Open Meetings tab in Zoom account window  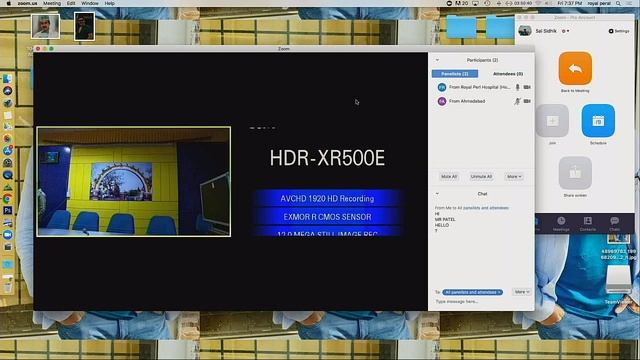tap(561, 224)
